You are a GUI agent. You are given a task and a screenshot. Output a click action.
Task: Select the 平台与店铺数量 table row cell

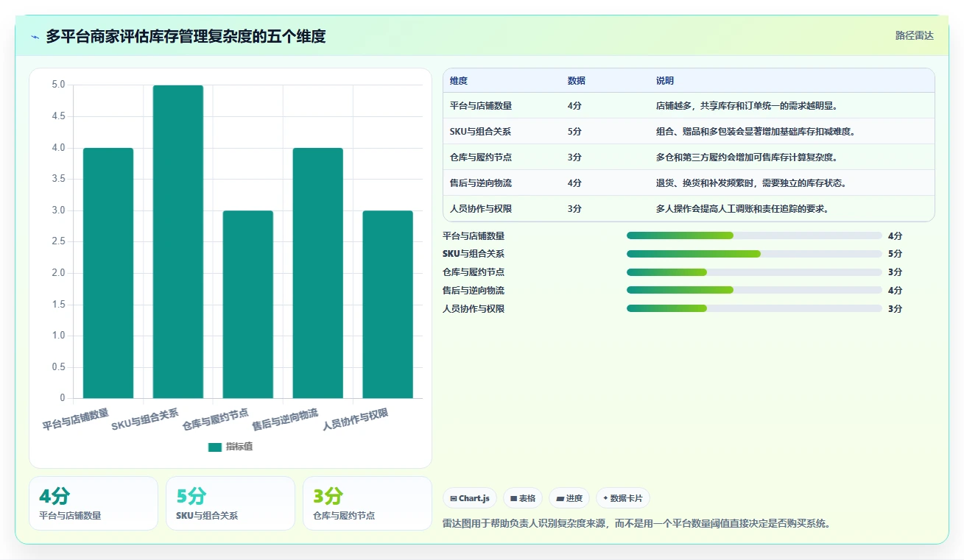(481, 106)
